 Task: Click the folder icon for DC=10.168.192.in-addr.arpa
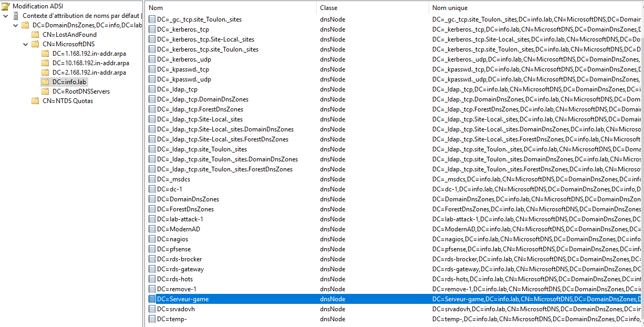(x=45, y=63)
